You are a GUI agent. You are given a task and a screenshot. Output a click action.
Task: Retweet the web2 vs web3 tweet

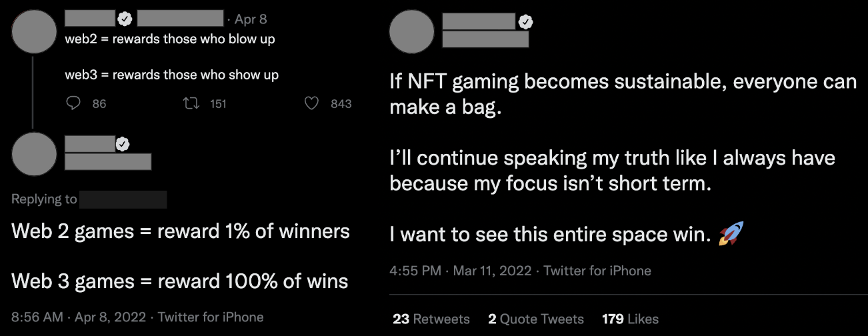pos(192,103)
